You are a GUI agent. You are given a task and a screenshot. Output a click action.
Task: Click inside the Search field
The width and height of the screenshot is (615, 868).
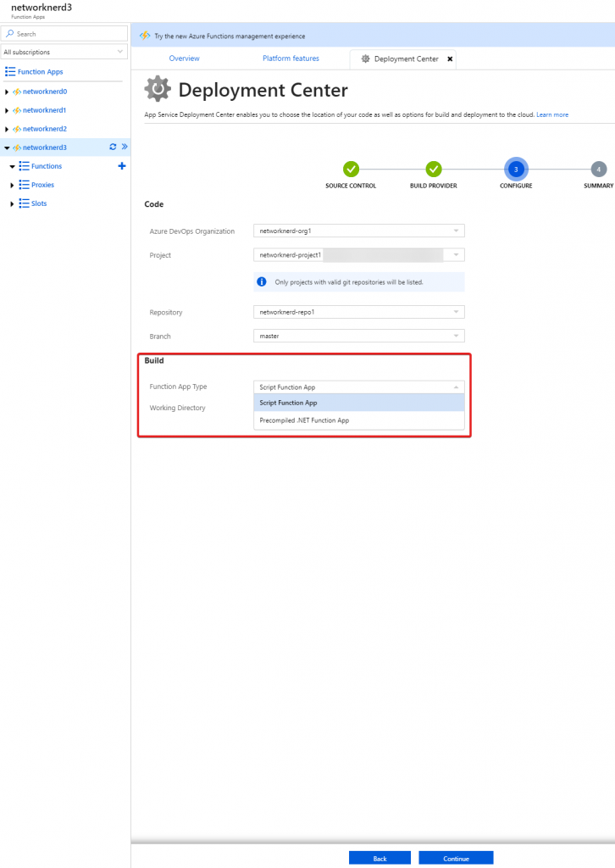(64, 34)
